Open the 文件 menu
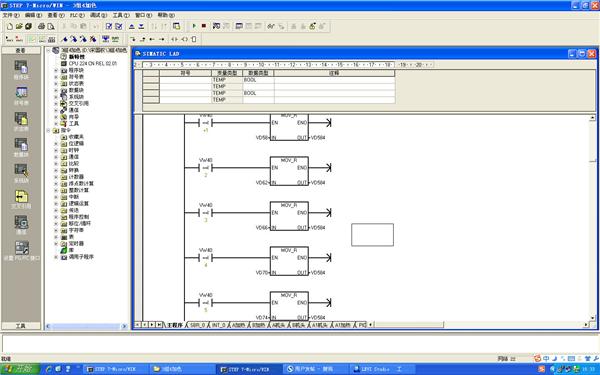600x375 pixels. pyautogui.click(x=11, y=15)
